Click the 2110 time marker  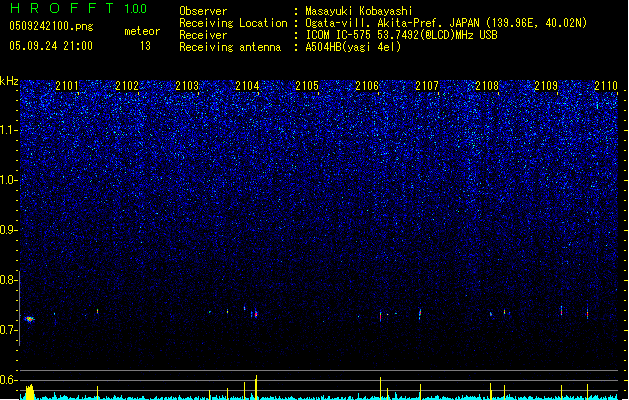click(x=606, y=86)
